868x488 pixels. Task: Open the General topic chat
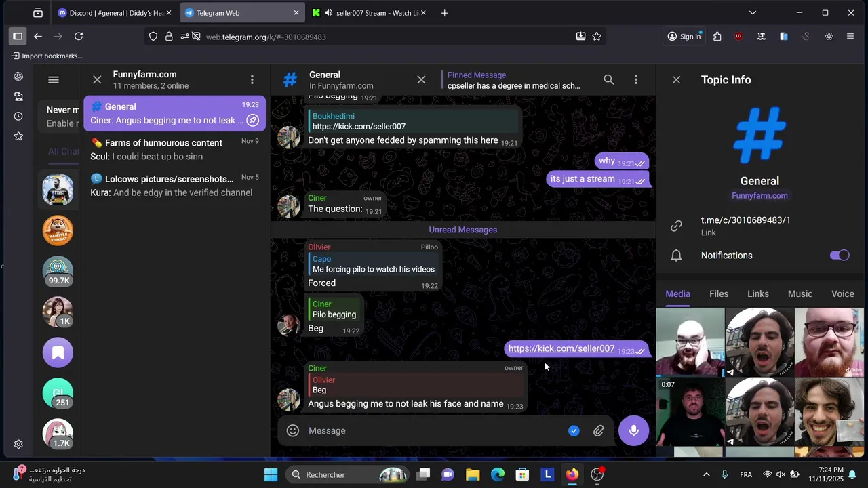coord(175,113)
